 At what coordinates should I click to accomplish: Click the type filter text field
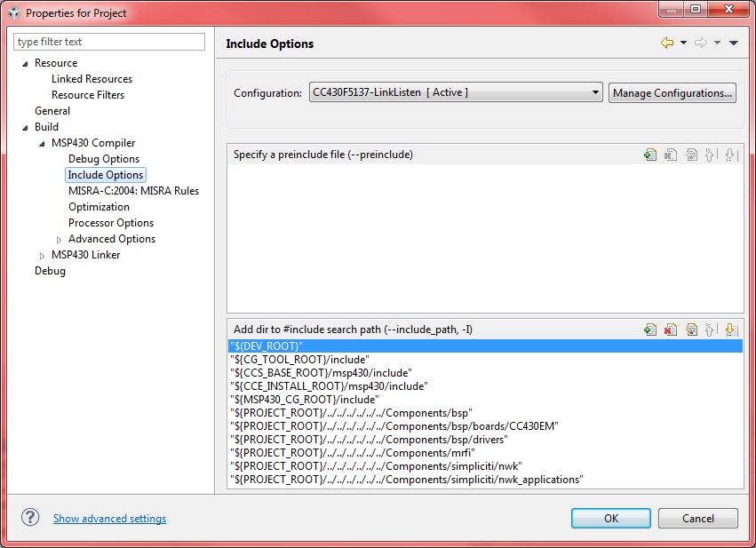click(x=108, y=42)
